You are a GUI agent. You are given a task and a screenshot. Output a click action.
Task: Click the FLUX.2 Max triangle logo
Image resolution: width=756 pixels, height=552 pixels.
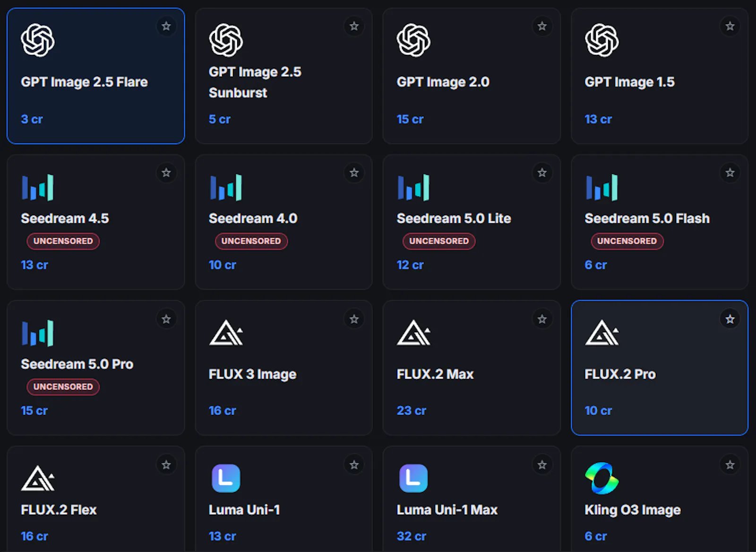[413, 333]
